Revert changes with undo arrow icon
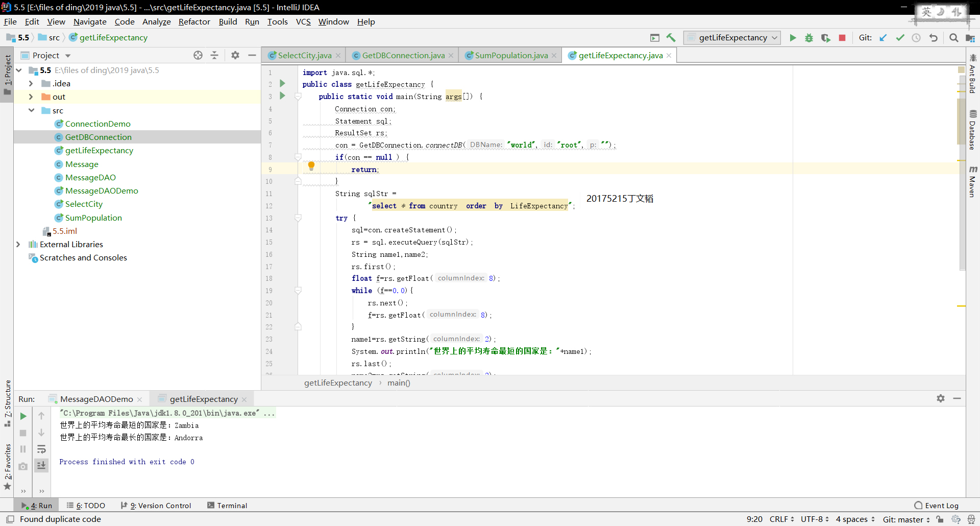Viewport: 980px width, 526px height. pos(933,38)
